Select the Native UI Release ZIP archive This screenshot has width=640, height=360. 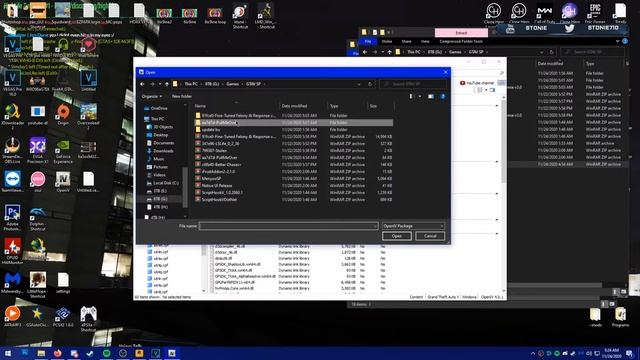(293, 185)
